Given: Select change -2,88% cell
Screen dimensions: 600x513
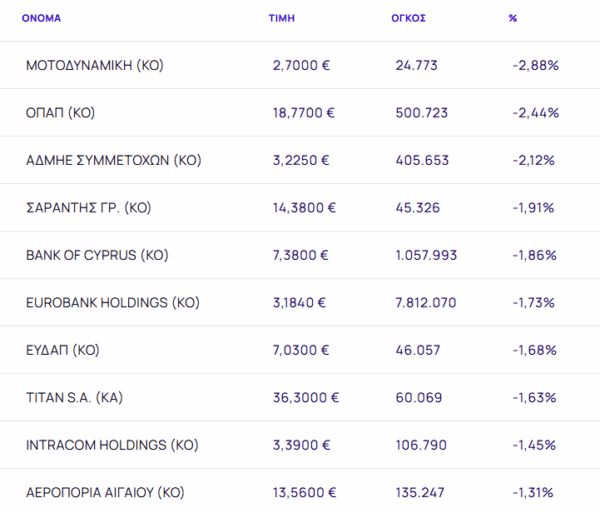Looking at the screenshot, I should [x=536, y=65].
